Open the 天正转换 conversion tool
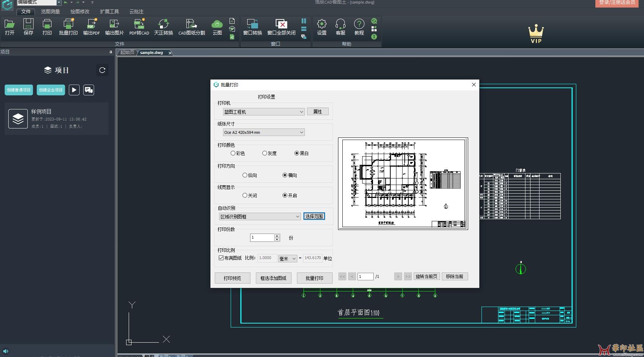The height and width of the screenshot is (357, 644). point(163,26)
